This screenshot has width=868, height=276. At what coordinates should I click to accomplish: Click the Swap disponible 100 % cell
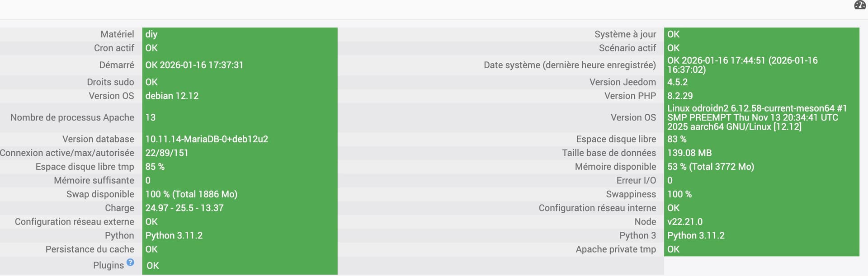click(191, 194)
